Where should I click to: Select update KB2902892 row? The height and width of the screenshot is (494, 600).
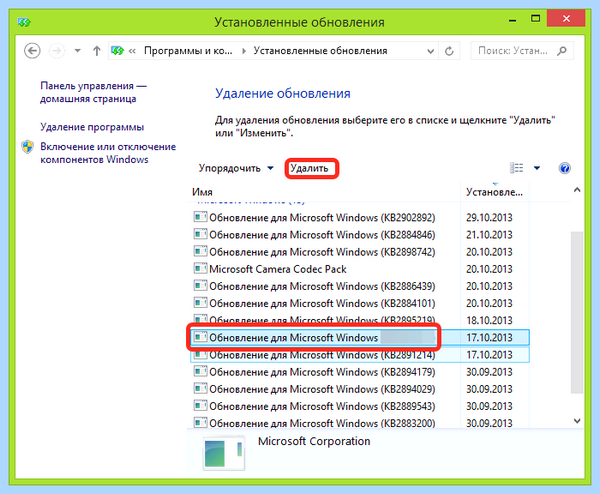(360, 217)
